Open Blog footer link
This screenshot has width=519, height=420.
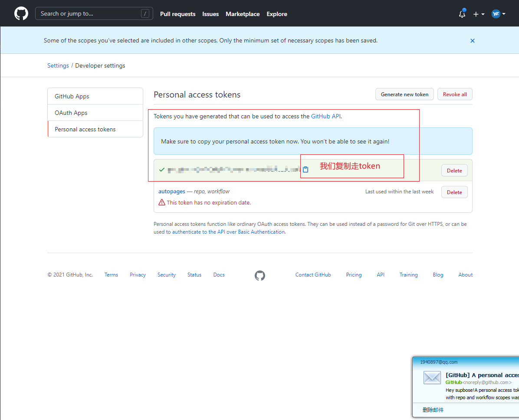point(438,275)
